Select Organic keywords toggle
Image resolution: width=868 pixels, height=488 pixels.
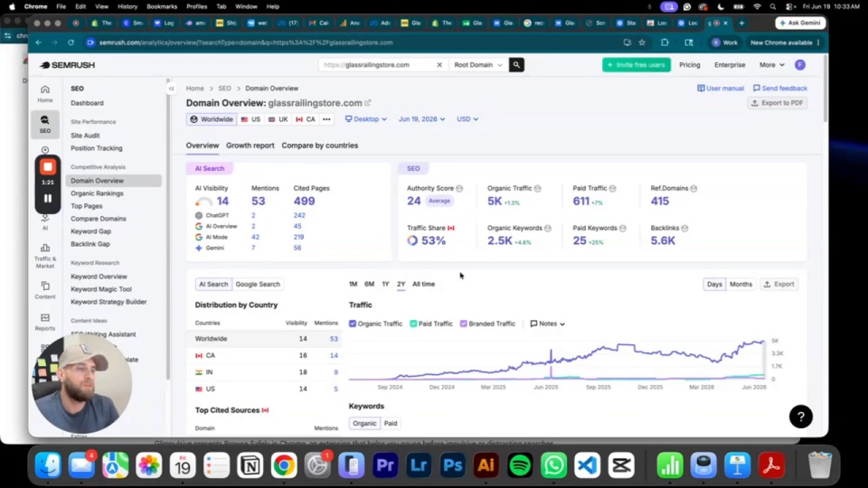click(364, 423)
